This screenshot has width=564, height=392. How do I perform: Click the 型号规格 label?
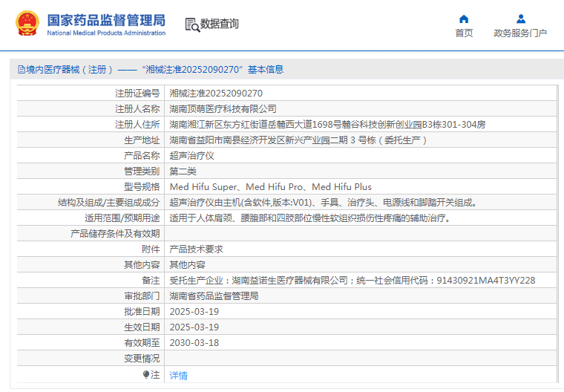(x=142, y=187)
